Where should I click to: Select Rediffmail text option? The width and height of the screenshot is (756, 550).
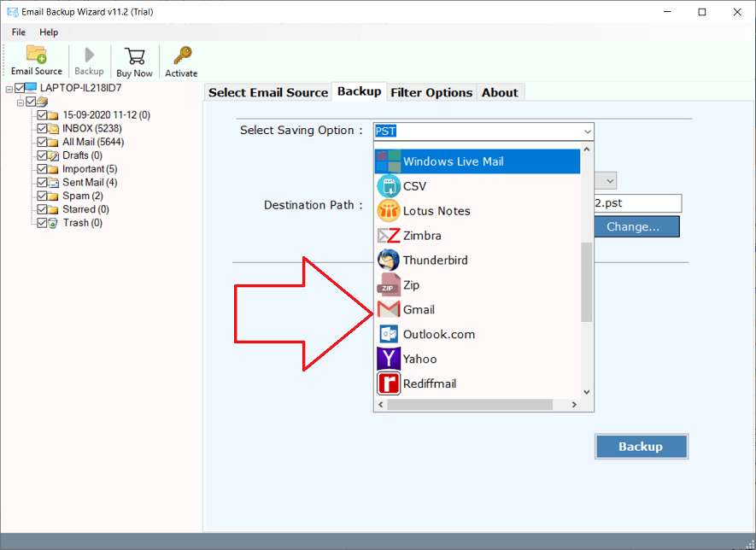point(430,383)
